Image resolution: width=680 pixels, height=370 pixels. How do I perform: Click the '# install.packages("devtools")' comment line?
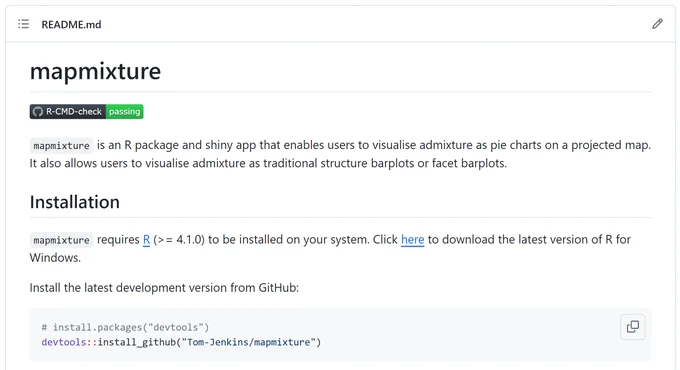[x=125, y=327]
